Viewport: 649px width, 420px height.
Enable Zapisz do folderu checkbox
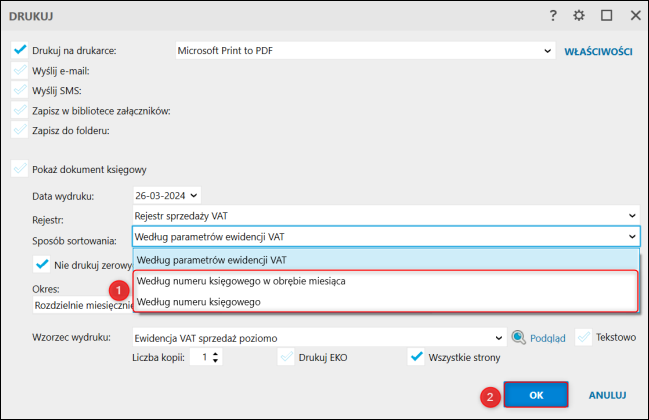pyautogui.click(x=19, y=130)
